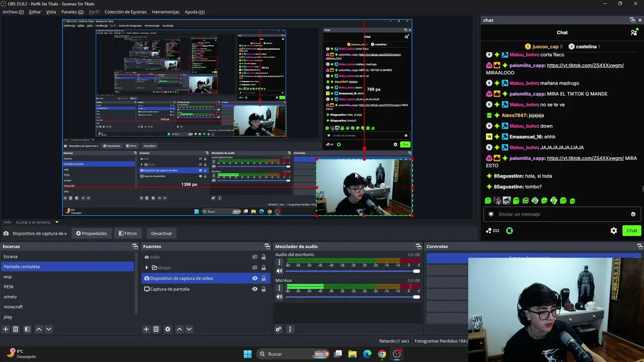This screenshot has width=644, height=362.
Task: Undock the Escenas panel
Action: click(x=135, y=246)
